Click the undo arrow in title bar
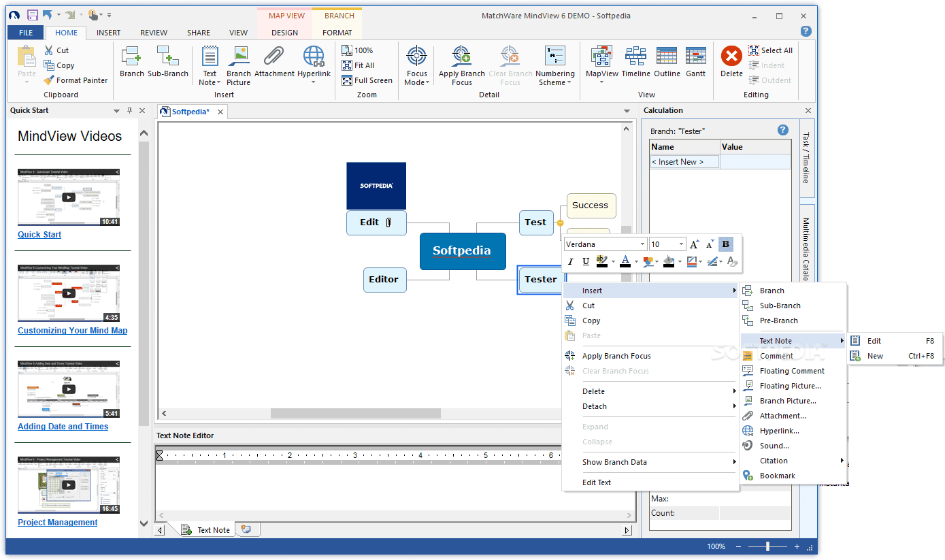Viewport: 945px width, 560px height. [47, 14]
